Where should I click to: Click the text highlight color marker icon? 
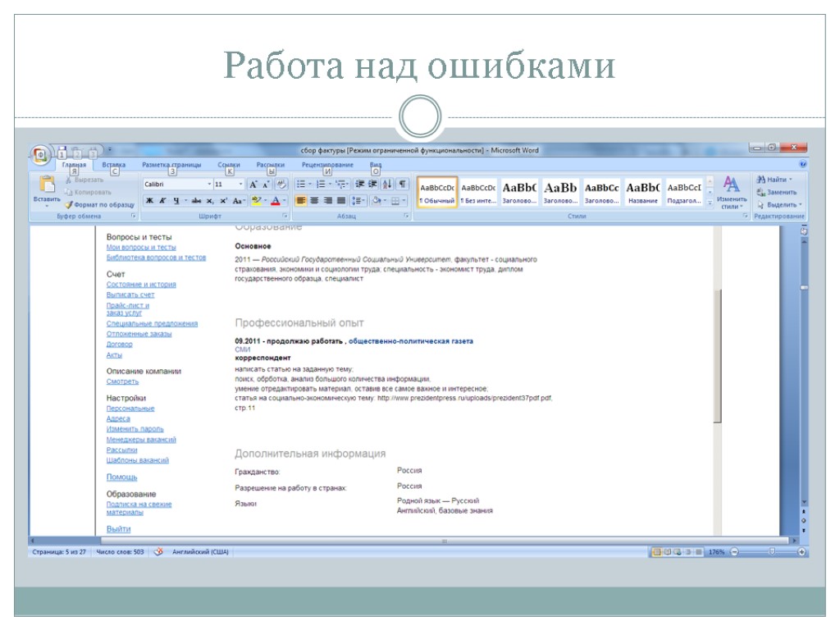pyautogui.click(x=256, y=200)
